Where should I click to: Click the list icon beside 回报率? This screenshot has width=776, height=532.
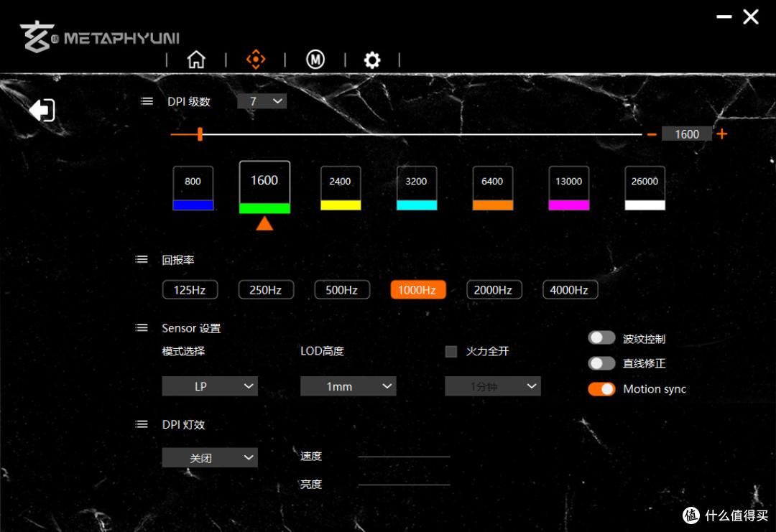pyautogui.click(x=142, y=260)
